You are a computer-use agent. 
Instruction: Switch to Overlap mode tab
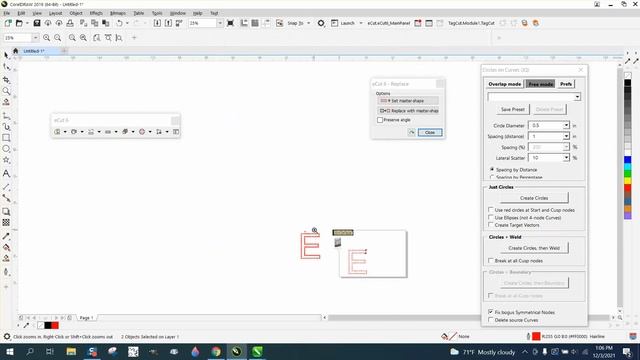coord(504,84)
